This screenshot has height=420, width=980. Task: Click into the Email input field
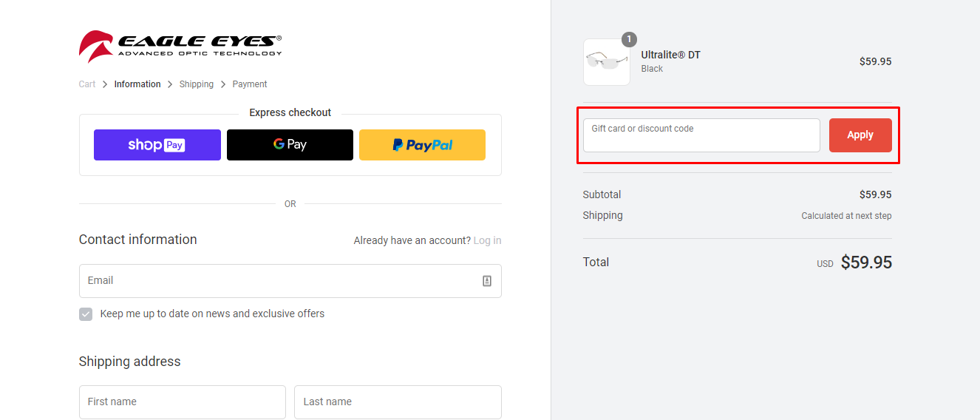pyautogui.click(x=281, y=281)
